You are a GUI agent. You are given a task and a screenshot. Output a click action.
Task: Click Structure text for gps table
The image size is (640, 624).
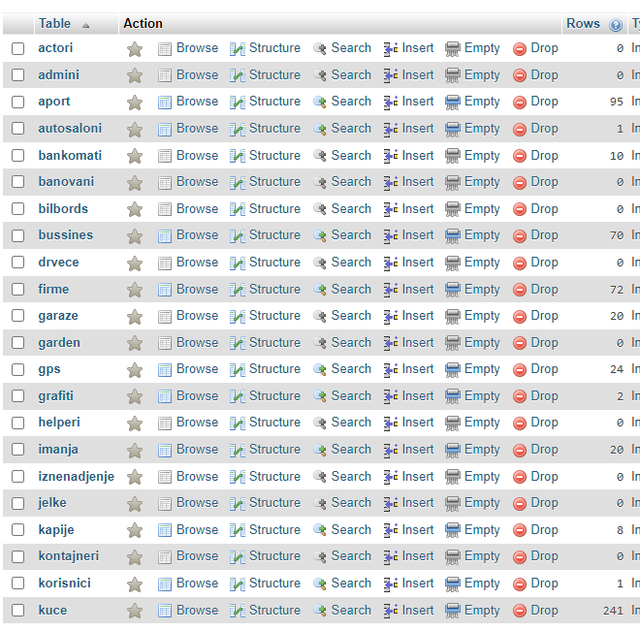(275, 369)
